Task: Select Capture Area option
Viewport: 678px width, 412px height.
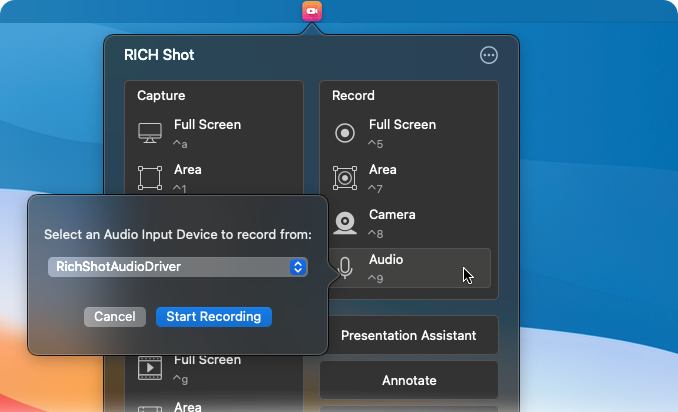Action: click(214, 177)
